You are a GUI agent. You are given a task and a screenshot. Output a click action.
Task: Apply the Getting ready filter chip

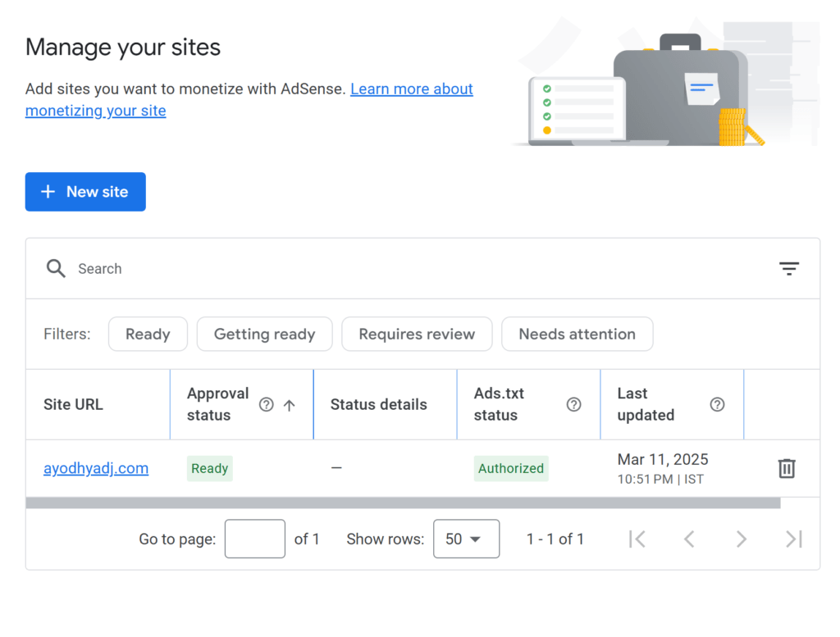(265, 334)
